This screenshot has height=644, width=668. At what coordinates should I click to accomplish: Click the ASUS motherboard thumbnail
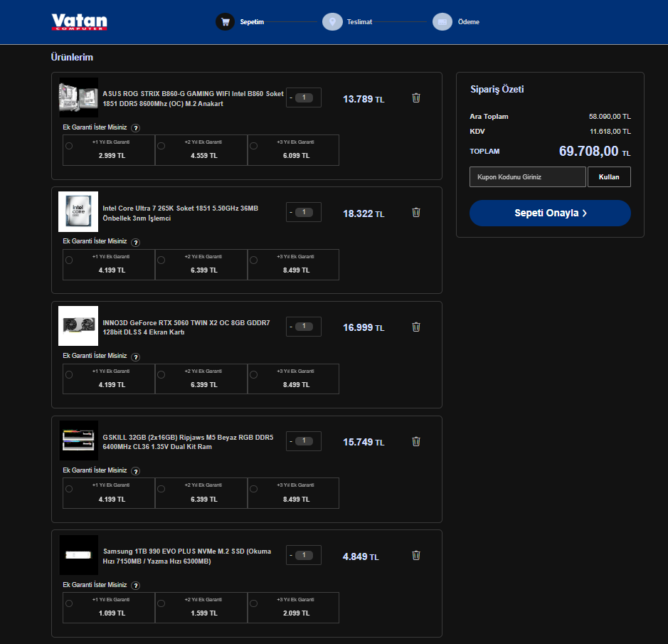pyautogui.click(x=78, y=97)
